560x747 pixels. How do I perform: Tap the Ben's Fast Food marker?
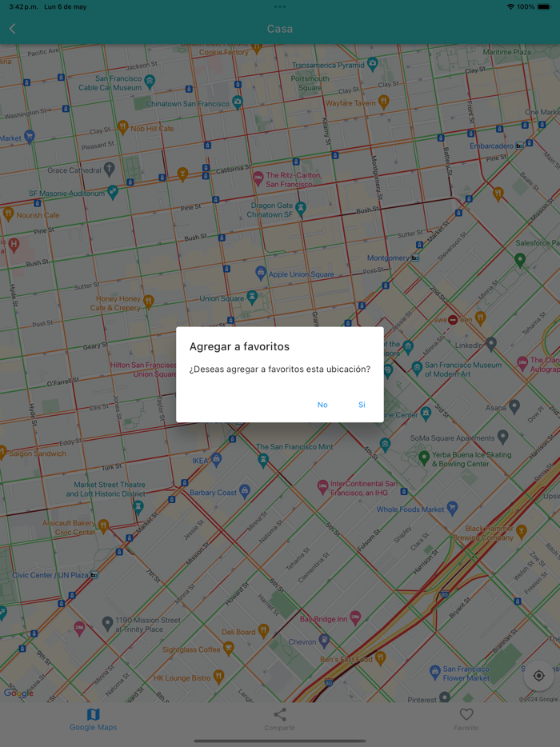point(380,658)
